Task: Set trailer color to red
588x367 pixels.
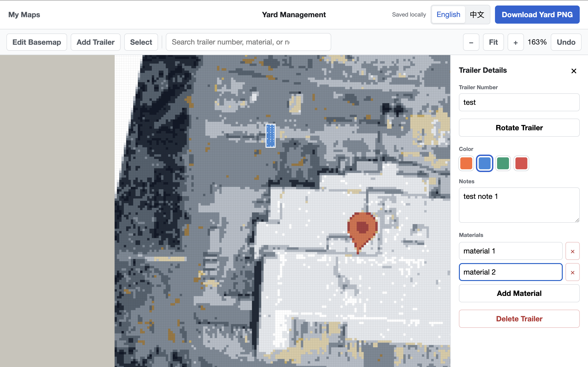Action: 521,163
